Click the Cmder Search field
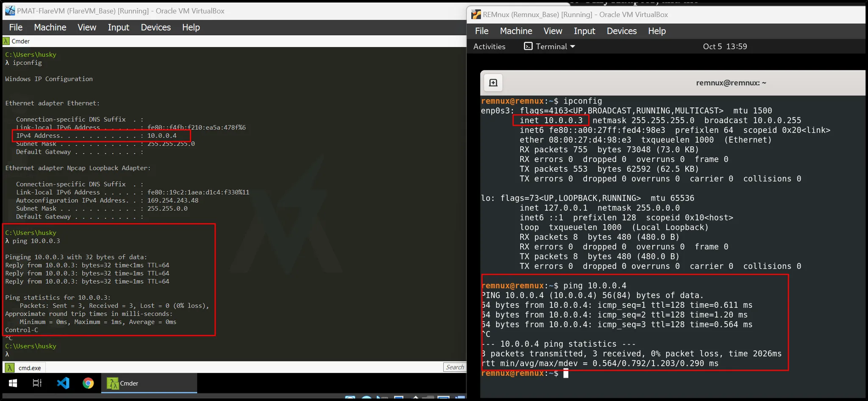 [x=455, y=367]
